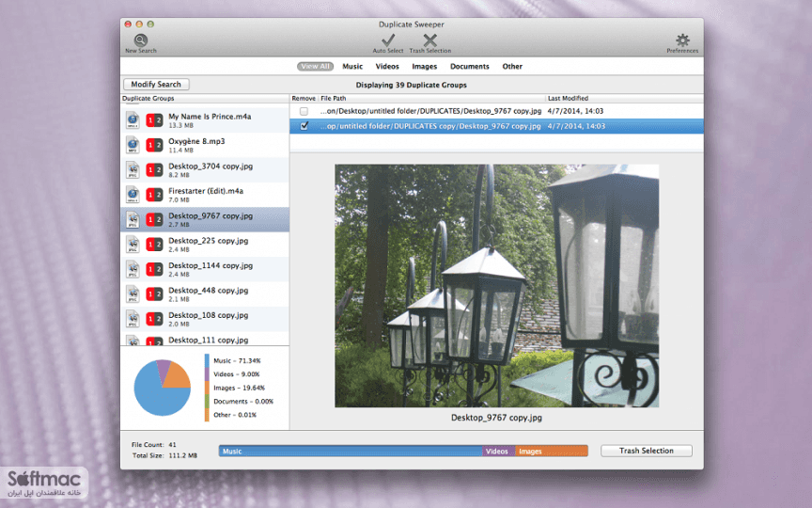Show the Documents category
The height and width of the screenshot is (508, 812).
469,67
